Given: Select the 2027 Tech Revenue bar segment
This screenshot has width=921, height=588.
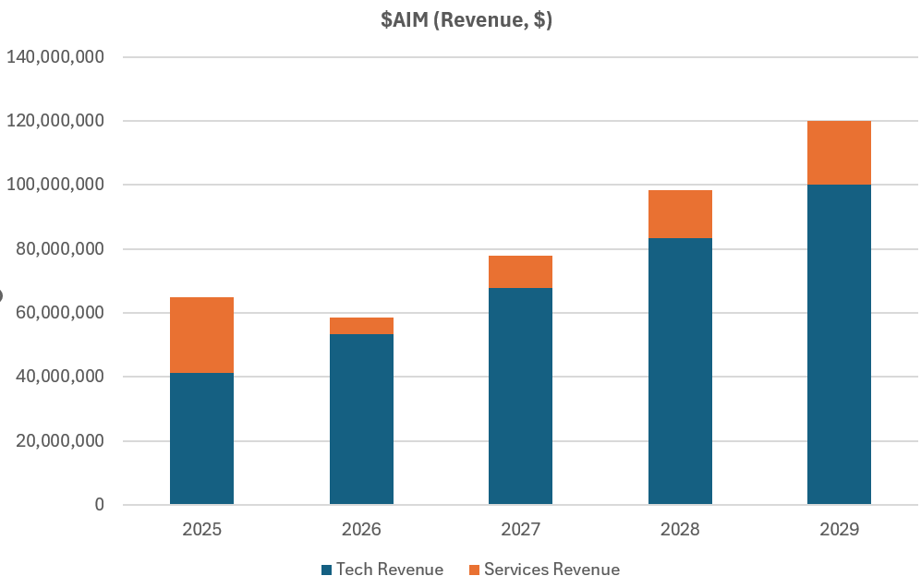Looking at the screenshot, I should [521, 396].
